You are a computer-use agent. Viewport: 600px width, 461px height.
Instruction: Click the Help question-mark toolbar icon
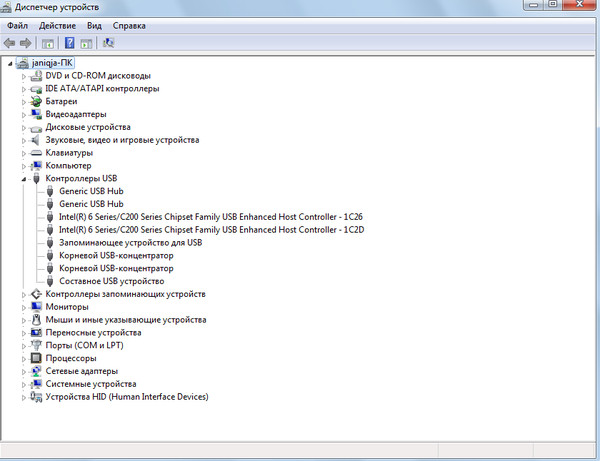point(69,43)
